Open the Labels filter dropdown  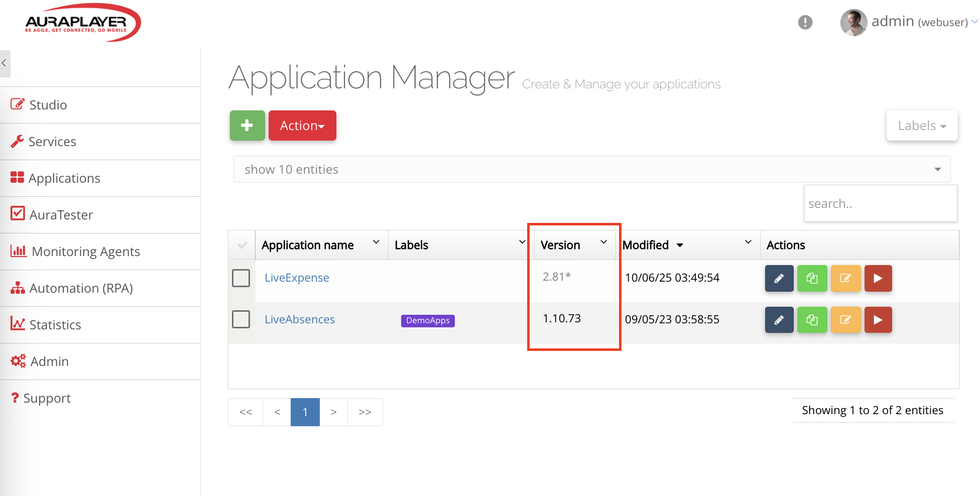[922, 126]
